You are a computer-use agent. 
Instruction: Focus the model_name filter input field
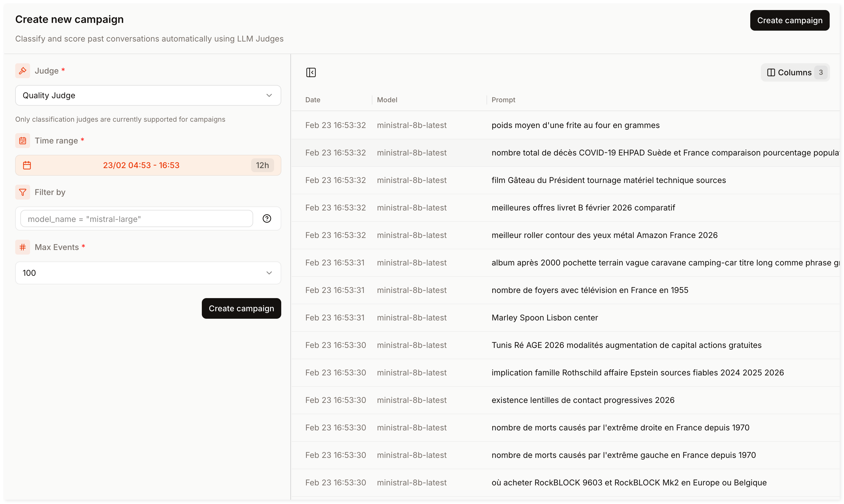pos(136,219)
